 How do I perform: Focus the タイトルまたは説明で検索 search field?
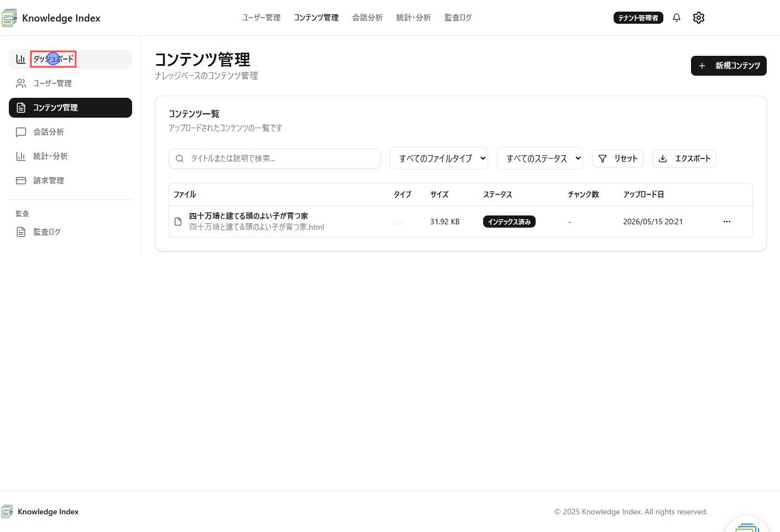pyautogui.click(x=275, y=159)
